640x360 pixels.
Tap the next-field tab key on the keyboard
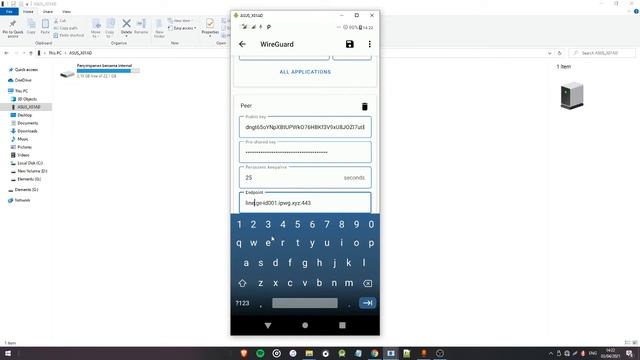(367, 303)
